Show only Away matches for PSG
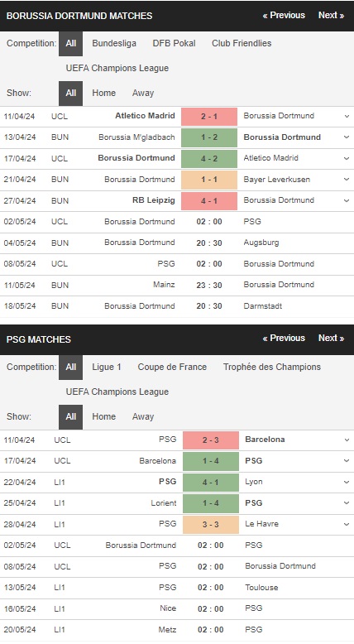Image resolution: width=354 pixels, height=644 pixels. click(143, 416)
